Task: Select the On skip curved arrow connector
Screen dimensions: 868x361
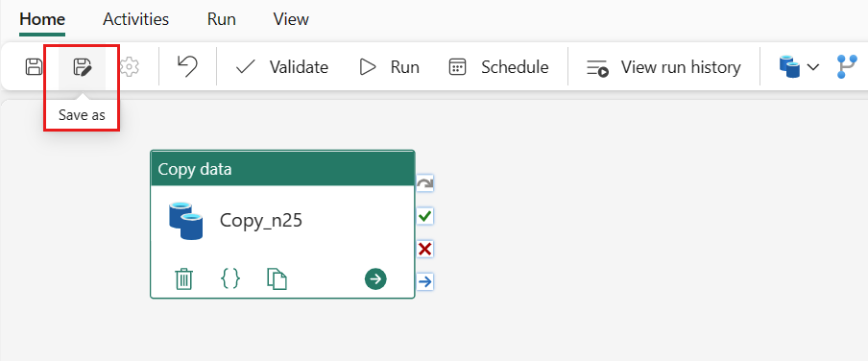Action: [x=424, y=183]
